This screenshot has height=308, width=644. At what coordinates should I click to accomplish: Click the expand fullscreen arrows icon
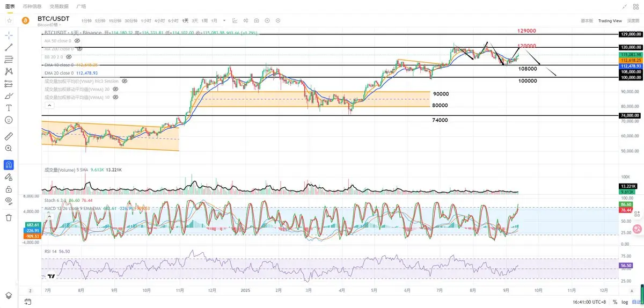(624, 6)
